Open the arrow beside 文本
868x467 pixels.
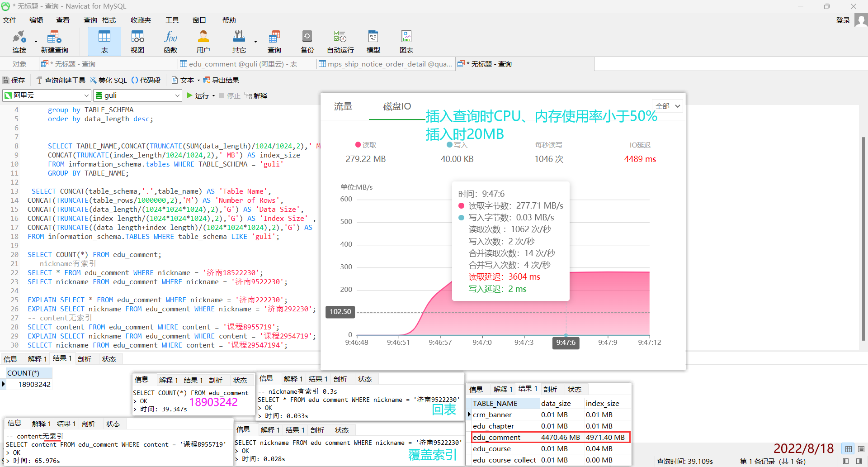(198, 80)
